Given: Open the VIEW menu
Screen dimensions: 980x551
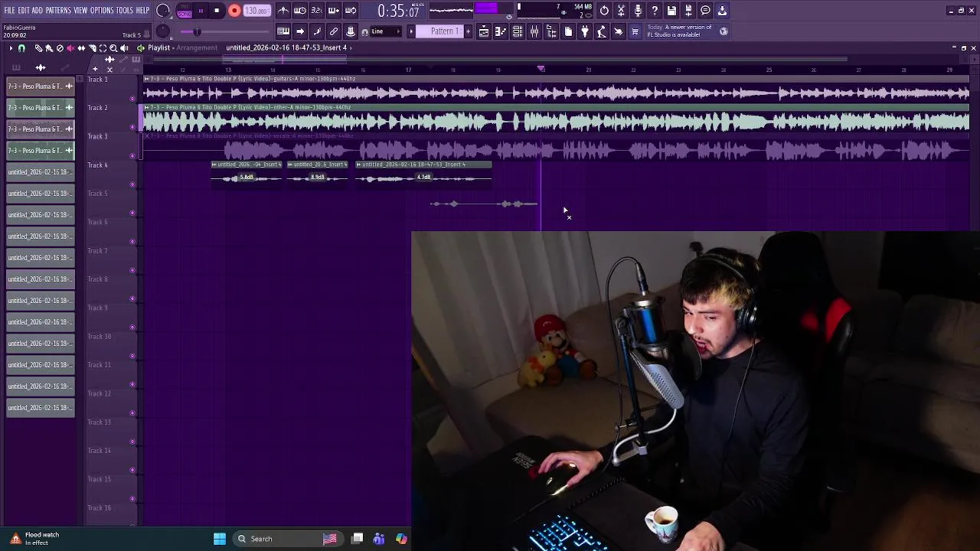Looking at the screenshot, I should pos(80,11).
